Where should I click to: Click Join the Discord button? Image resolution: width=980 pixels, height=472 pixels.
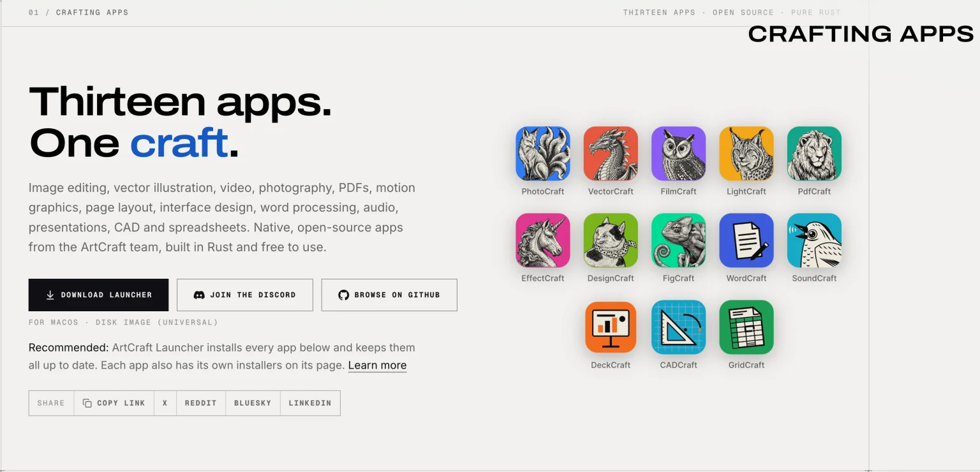pyautogui.click(x=245, y=295)
